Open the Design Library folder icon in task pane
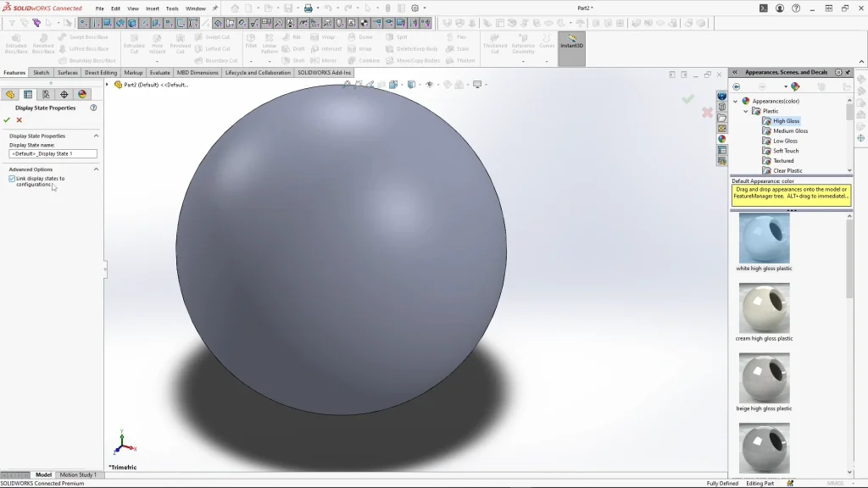Screen dimensions: 868x488 click(x=722, y=107)
